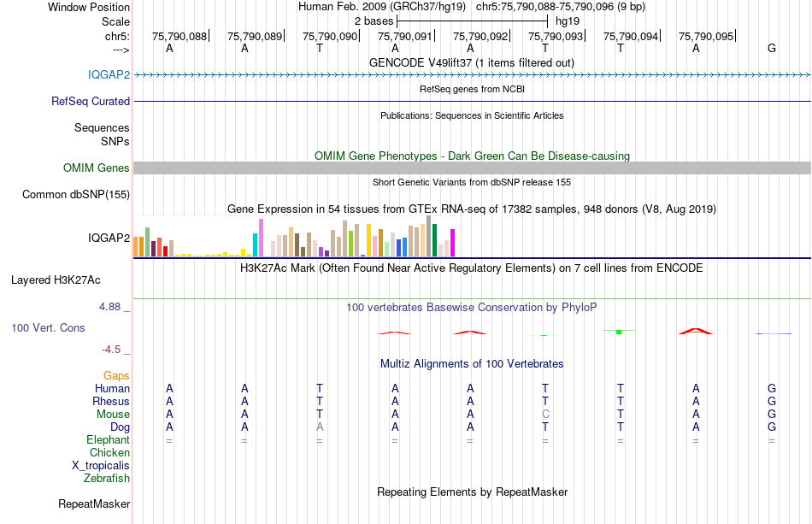
Task: Click the gray OMIM Genes bar
Action: tap(473, 168)
